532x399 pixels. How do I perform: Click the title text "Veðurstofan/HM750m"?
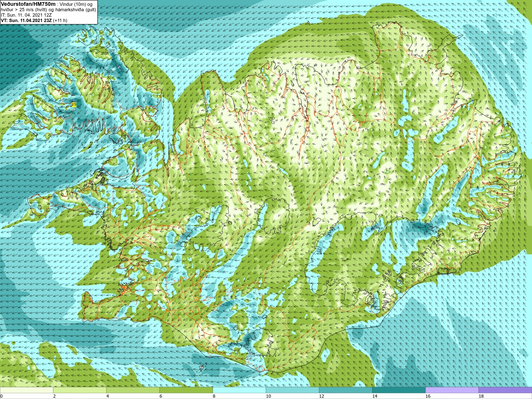tap(28, 4)
